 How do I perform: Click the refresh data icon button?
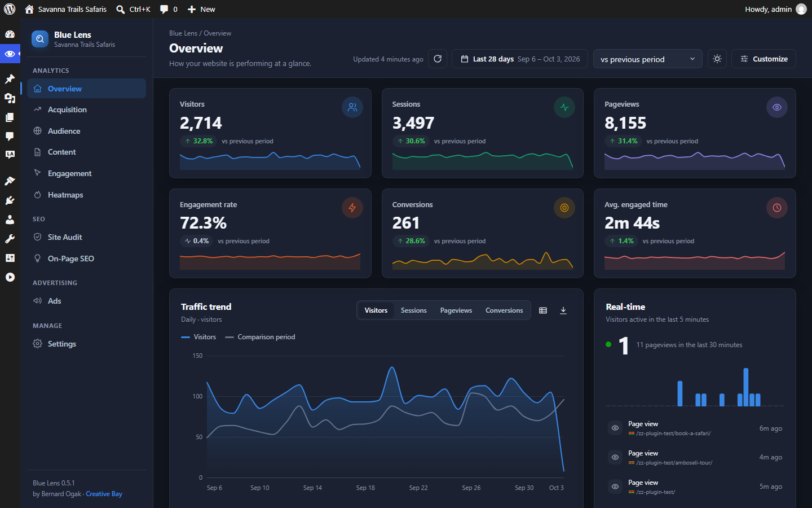click(x=438, y=59)
